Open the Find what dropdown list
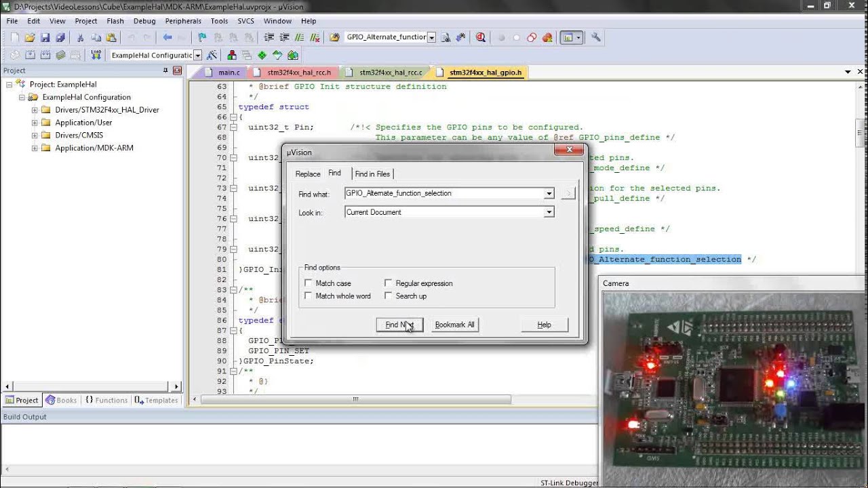Viewport: 868px width, 488px height. coord(549,194)
